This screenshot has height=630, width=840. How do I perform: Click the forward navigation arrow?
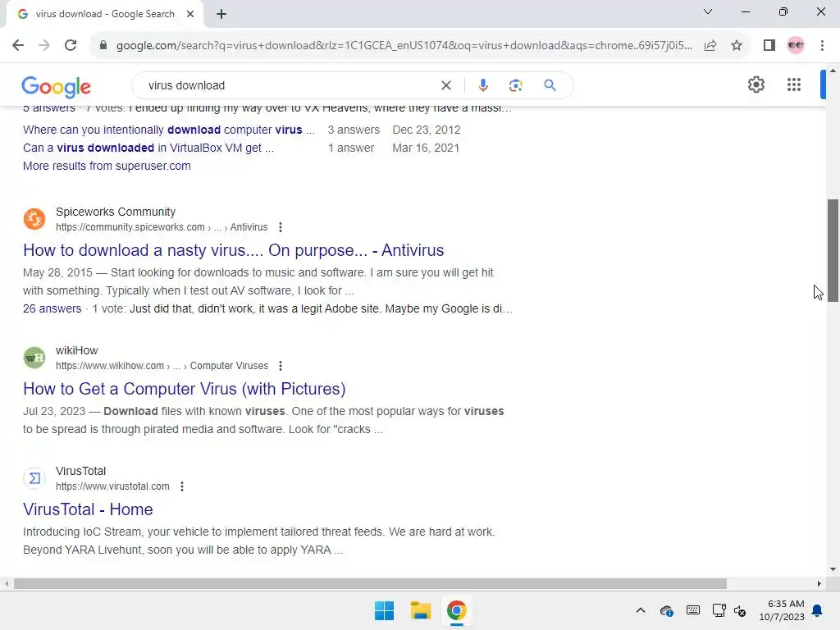tap(44, 45)
